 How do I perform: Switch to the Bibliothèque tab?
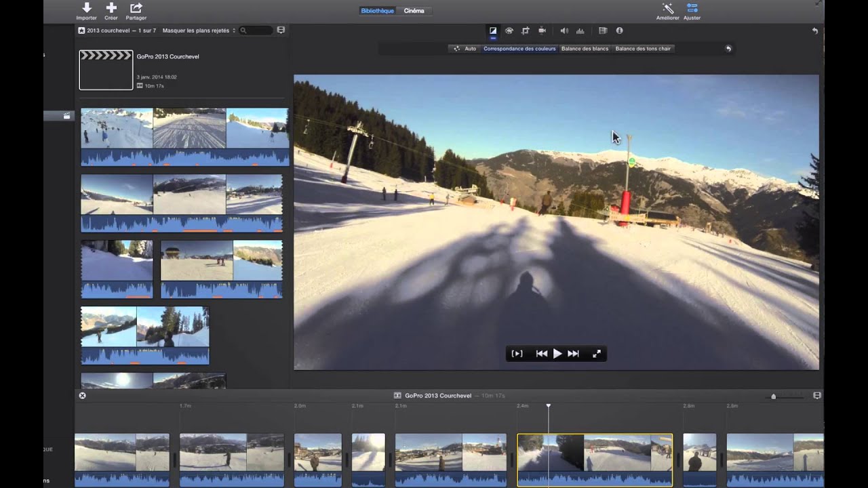377,11
